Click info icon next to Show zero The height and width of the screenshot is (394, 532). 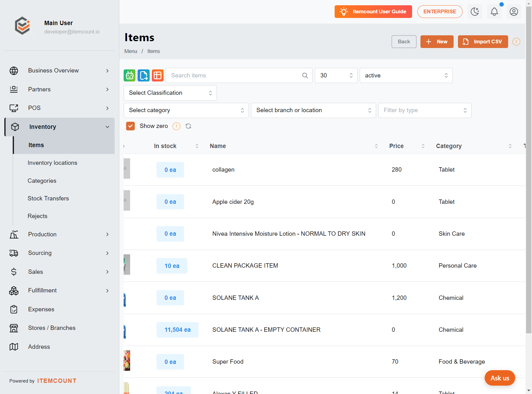[176, 126]
